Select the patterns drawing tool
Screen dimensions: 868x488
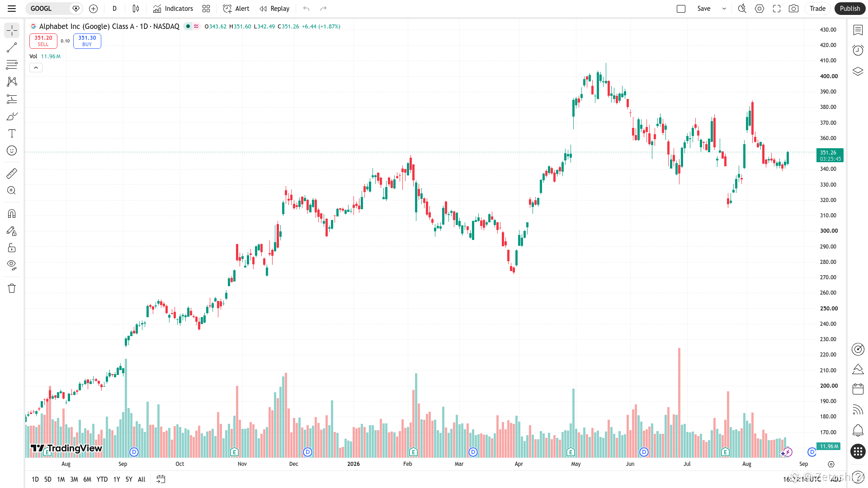point(12,82)
